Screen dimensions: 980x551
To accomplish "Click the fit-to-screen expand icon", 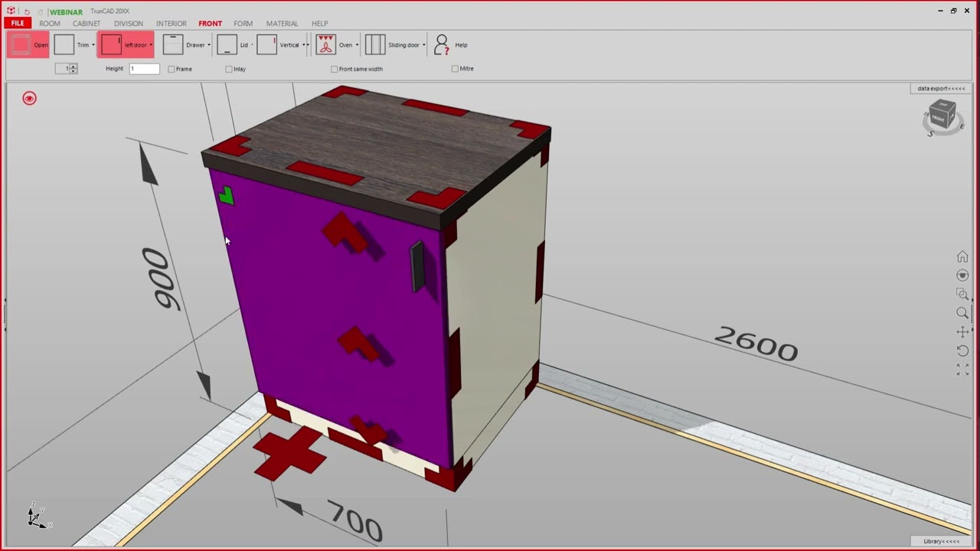I will click(x=962, y=369).
